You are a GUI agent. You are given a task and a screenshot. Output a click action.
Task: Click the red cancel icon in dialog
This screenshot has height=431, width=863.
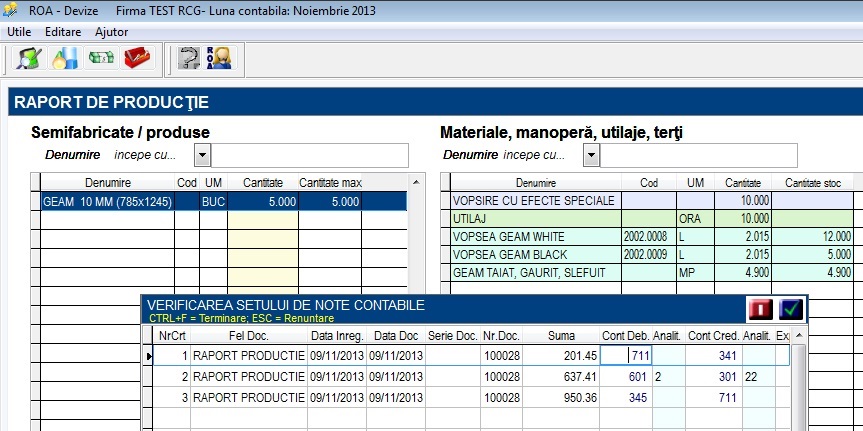click(761, 309)
